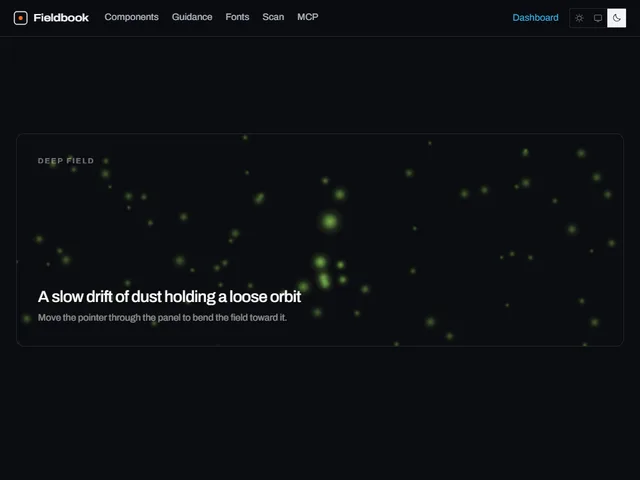Viewport: 640px width, 480px height.
Task: Click the Fieldbook brand name
Action: (61, 18)
